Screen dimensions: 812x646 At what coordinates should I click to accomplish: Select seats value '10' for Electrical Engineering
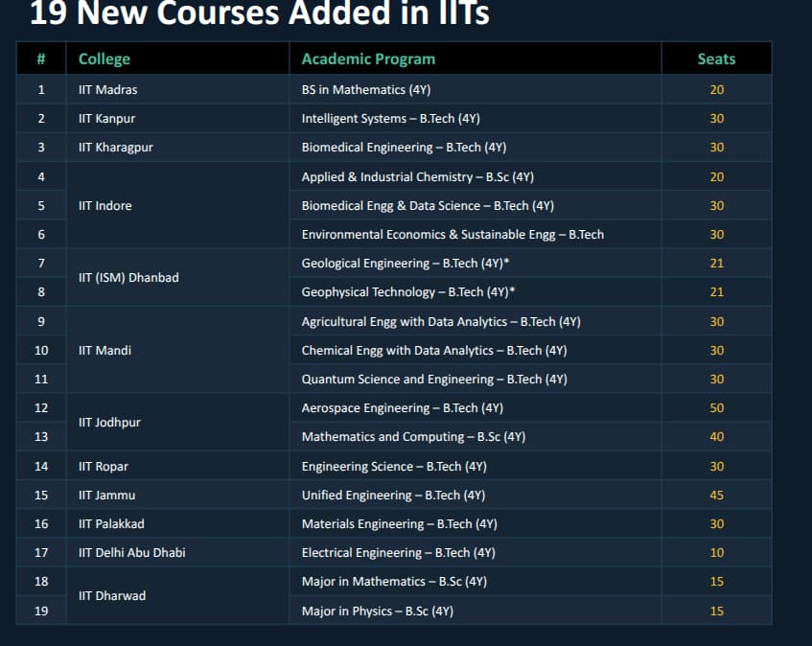[x=717, y=552]
